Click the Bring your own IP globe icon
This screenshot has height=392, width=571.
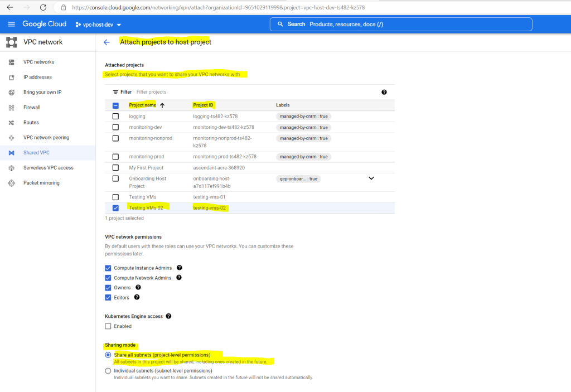click(11, 93)
